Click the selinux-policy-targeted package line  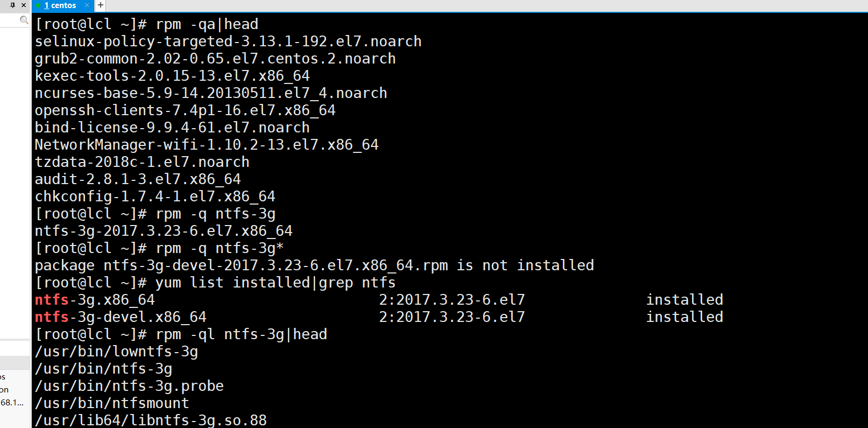[228, 41]
